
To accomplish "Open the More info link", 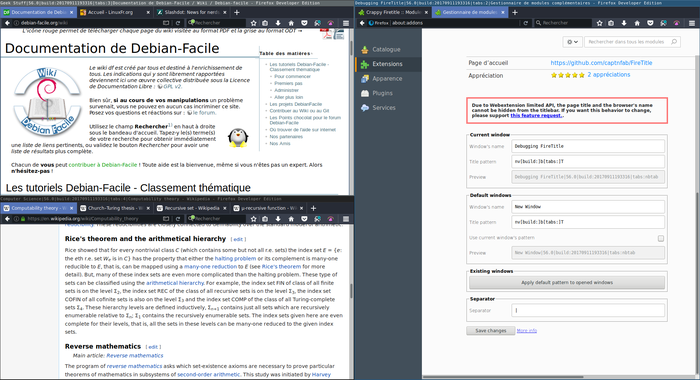I will point(526,331).
